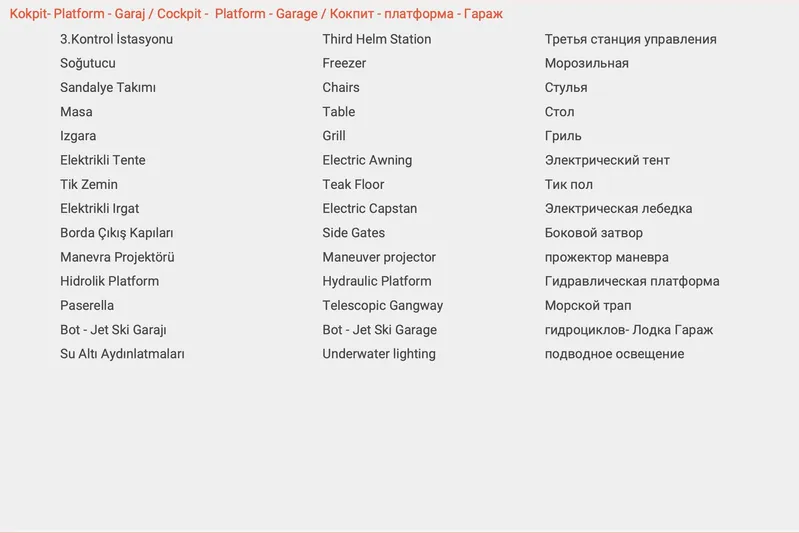Click the Turkish "Hidrolik Platform" item
This screenshot has height=533, width=799.
109,281
